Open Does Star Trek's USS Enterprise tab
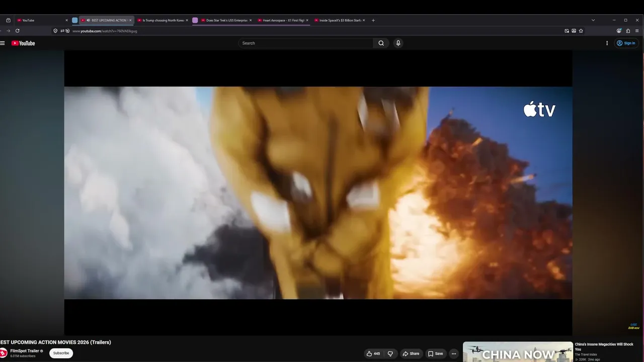 click(x=226, y=20)
